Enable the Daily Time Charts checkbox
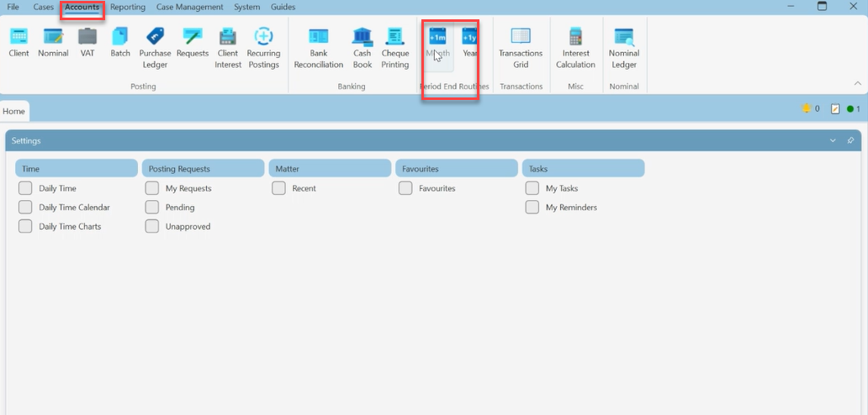Viewport: 868px width, 415px height. pos(25,226)
